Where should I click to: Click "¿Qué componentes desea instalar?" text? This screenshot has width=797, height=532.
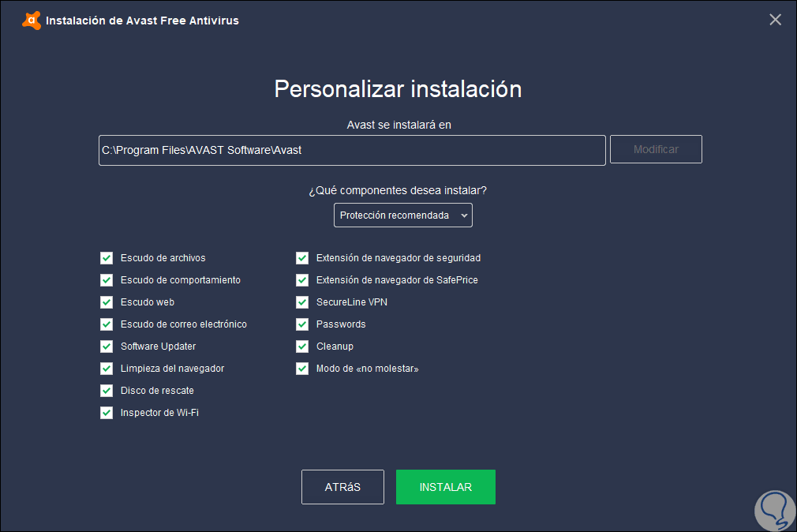(x=398, y=190)
